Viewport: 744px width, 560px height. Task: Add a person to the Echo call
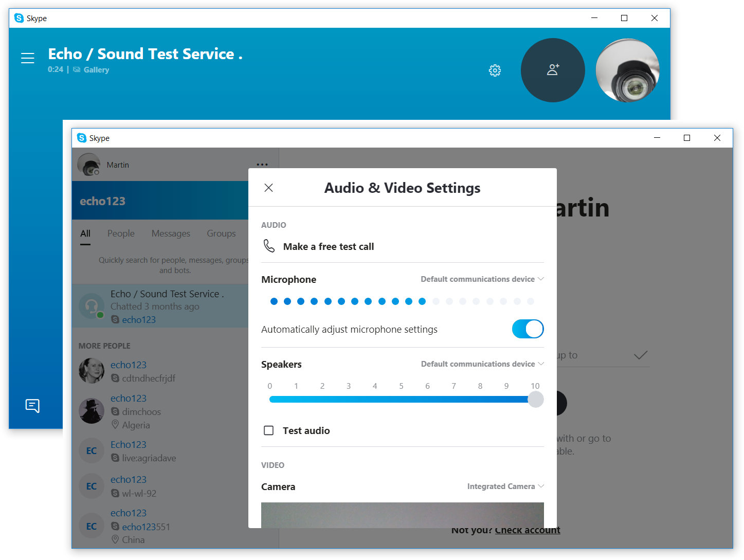(553, 70)
